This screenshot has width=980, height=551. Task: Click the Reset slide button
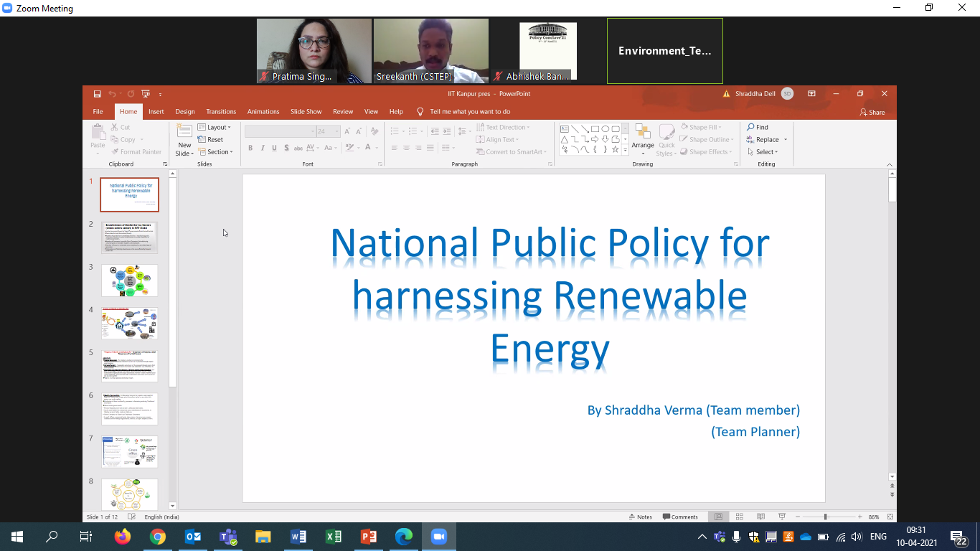coord(211,140)
